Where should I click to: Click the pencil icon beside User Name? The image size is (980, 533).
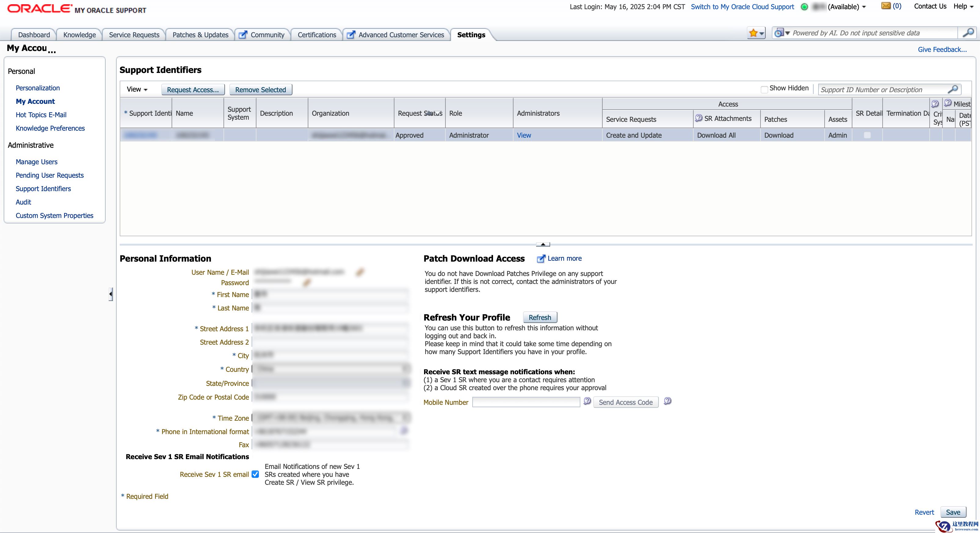pos(360,272)
